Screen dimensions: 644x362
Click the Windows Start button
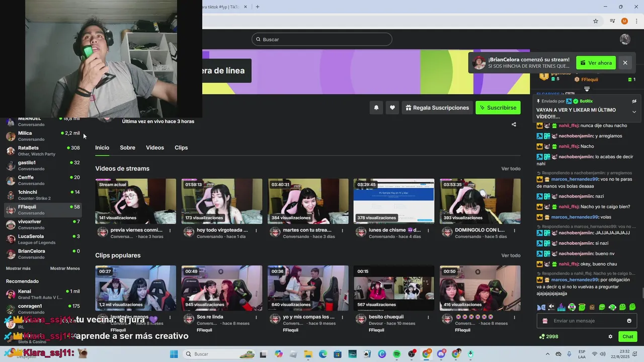click(x=174, y=354)
